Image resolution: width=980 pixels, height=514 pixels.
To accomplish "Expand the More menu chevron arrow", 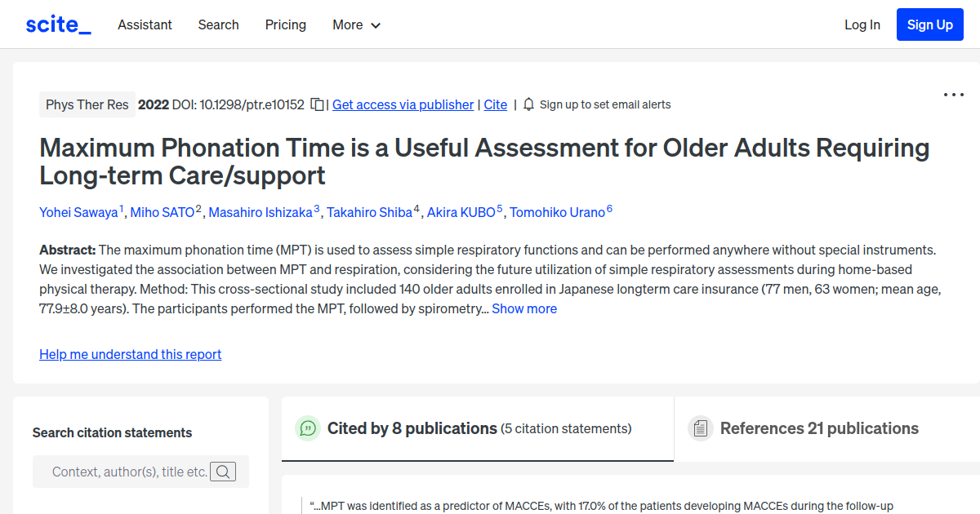I will pyautogui.click(x=376, y=25).
